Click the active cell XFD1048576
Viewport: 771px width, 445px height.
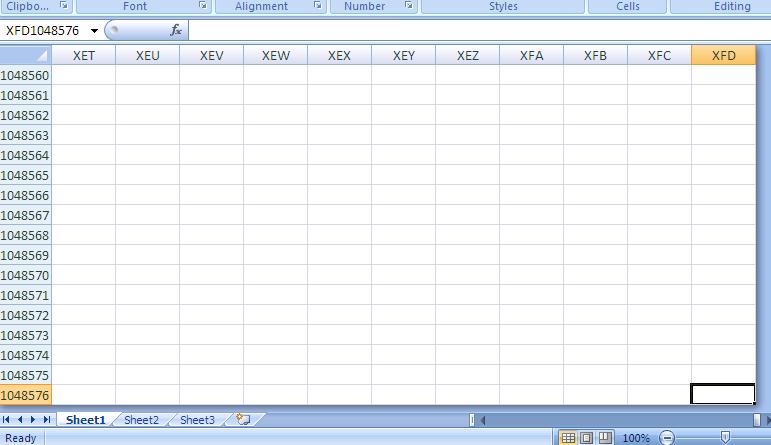click(723, 394)
